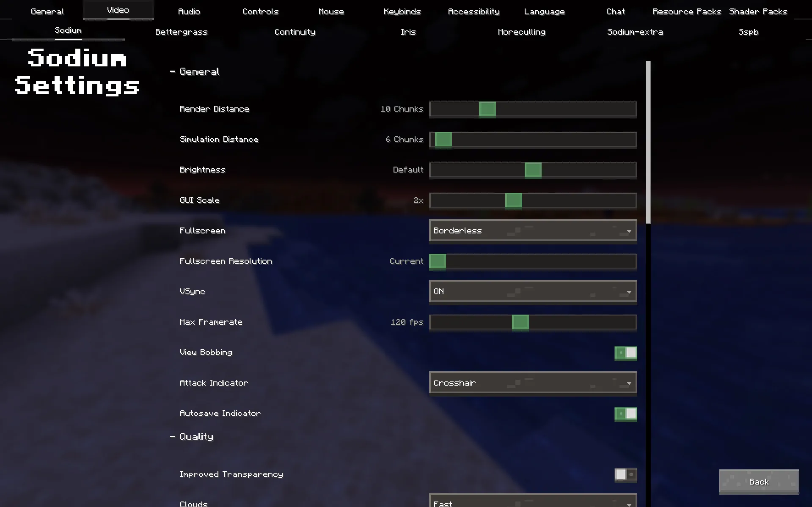Switch to the Audio tab

(189, 11)
